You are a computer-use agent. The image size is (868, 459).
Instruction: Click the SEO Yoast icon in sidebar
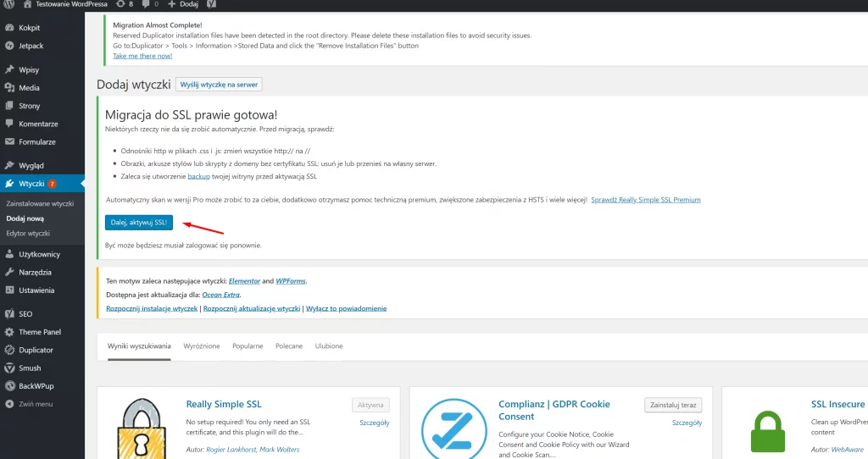pos(9,313)
